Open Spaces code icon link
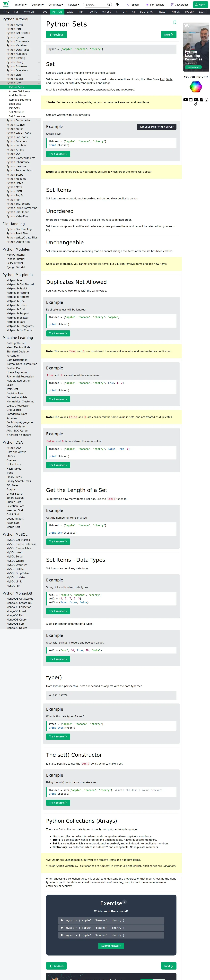The width and height of the screenshot is (210, 980). point(133,5)
